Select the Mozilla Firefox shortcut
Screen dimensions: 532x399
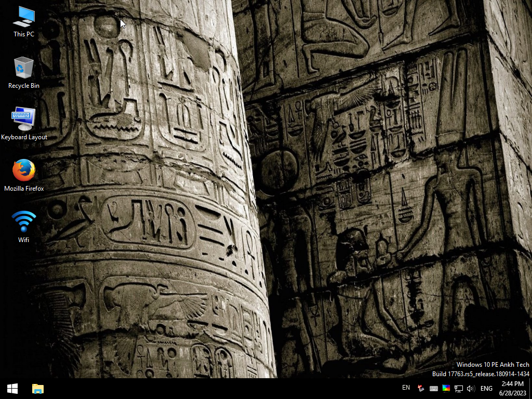click(24, 176)
